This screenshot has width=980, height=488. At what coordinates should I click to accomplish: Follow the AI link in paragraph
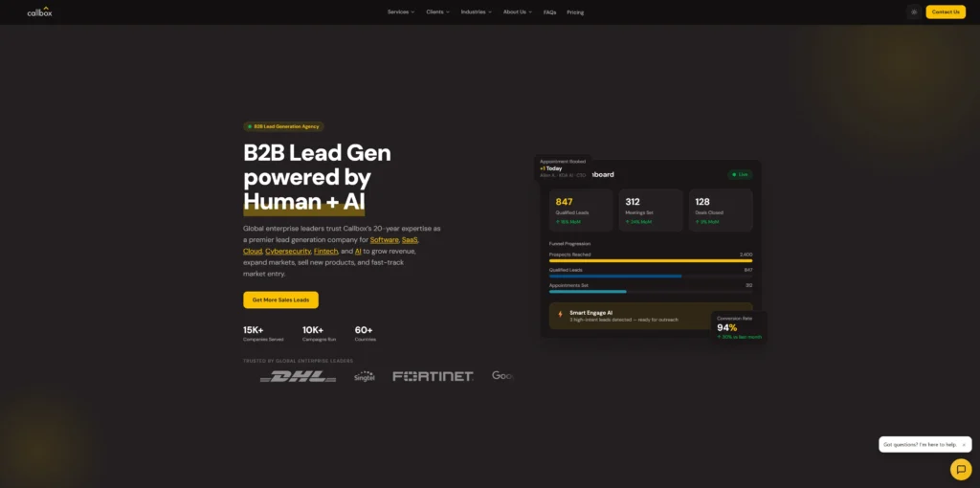click(x=358, y=252)
